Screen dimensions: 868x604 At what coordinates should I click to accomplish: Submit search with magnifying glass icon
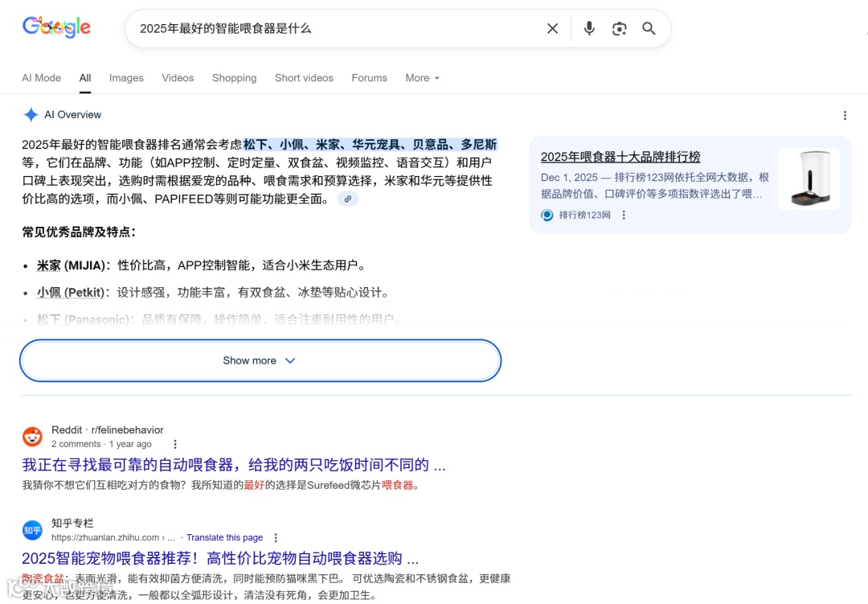tap(649, 28)
